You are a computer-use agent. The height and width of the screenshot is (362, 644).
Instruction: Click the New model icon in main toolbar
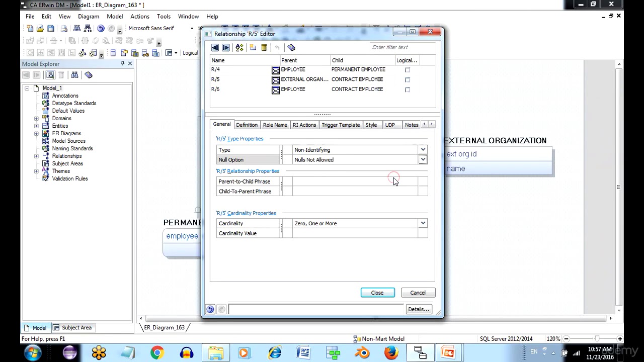click(x=30, y=29)
